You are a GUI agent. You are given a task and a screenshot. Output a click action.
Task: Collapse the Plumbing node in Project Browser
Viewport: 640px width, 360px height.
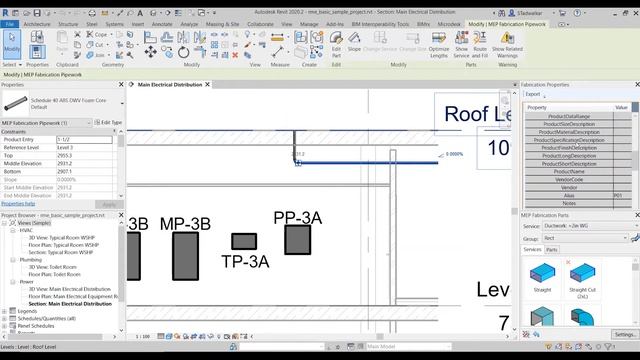pyautogui.click(x=13, y=260)
